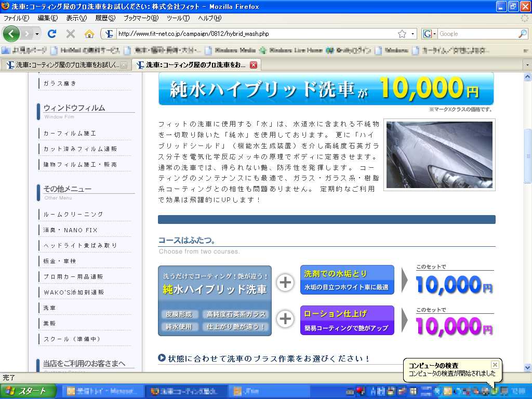Image resolution: width=532 pixels, height=399 pixels.
Task: Open the address bar history dropdown
Action: point(413,34)
